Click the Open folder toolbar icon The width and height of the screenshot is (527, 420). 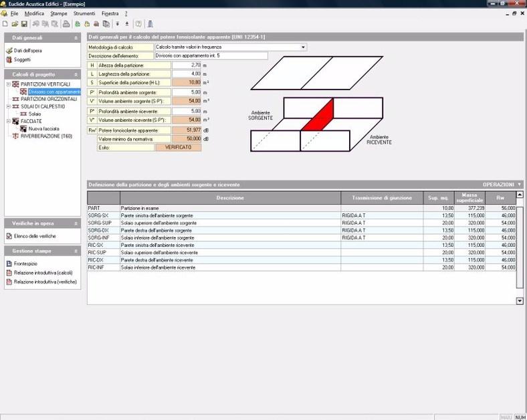point(15,24)
